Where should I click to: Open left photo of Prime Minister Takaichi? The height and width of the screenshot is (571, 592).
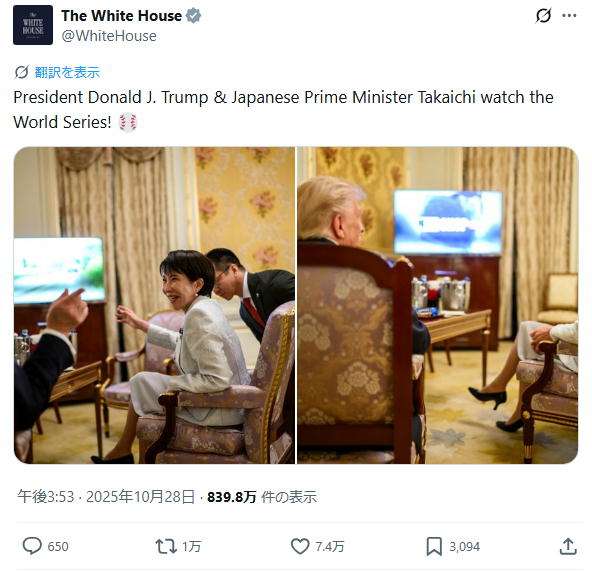(x=154, y=305)
